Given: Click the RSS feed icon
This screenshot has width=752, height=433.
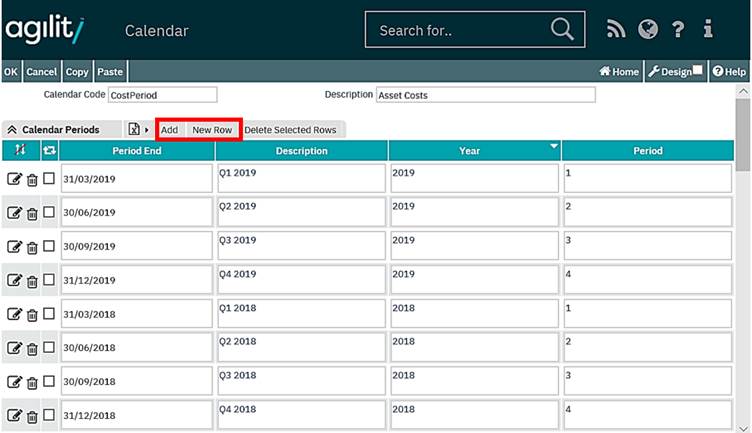Looking at the screenshot, I should (x=616, y=30).
